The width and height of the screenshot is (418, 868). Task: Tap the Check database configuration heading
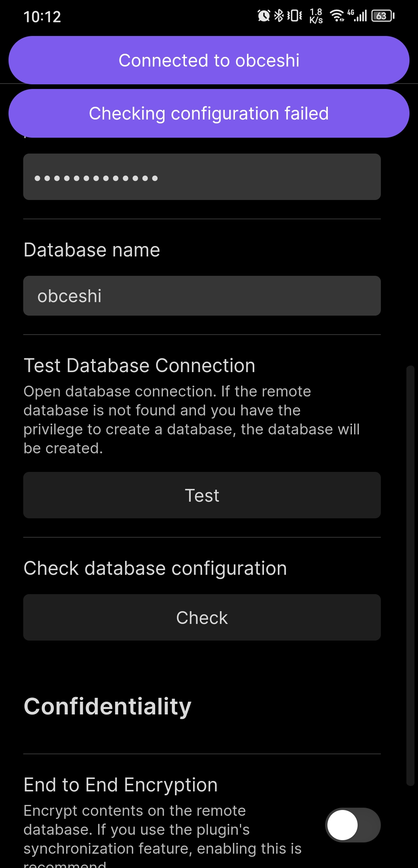pos(155,568)
